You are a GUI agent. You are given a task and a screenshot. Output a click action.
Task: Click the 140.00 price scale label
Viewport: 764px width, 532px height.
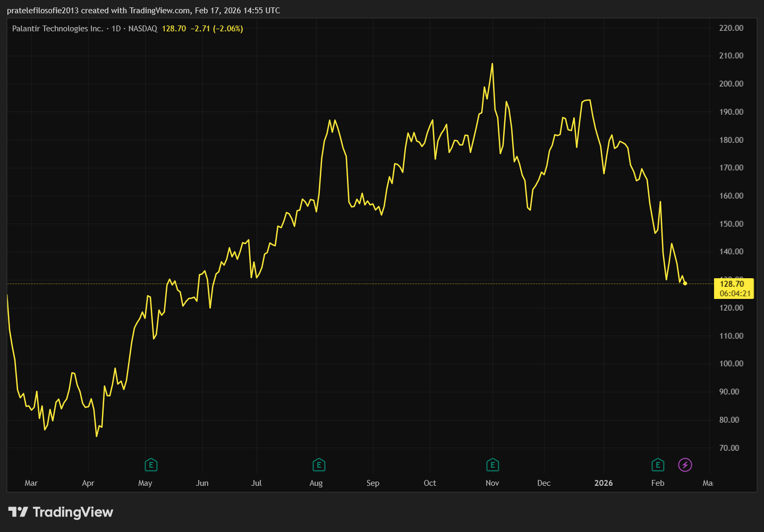[x=731, y=252]
